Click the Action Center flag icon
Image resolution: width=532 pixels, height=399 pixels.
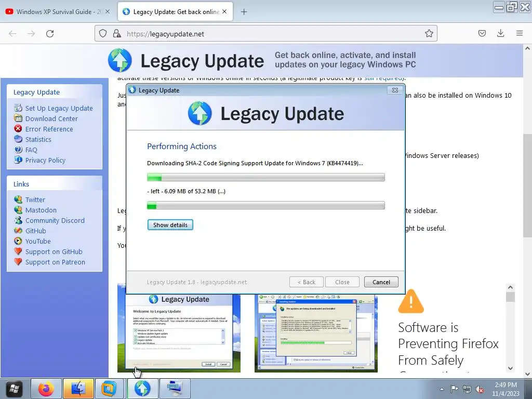454,389
